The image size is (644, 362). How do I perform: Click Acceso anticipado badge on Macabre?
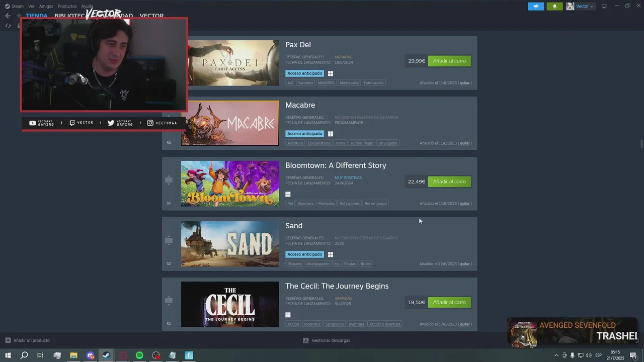point(304,134)
